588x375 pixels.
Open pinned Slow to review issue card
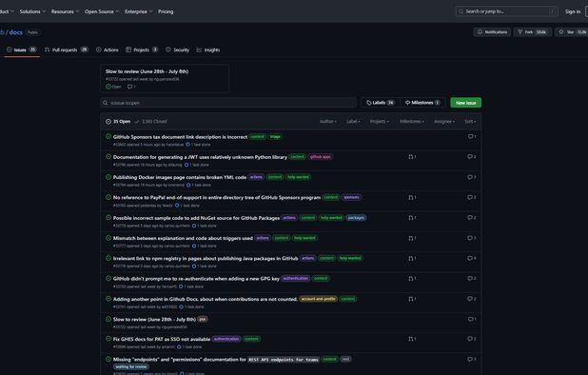point(147,71)
